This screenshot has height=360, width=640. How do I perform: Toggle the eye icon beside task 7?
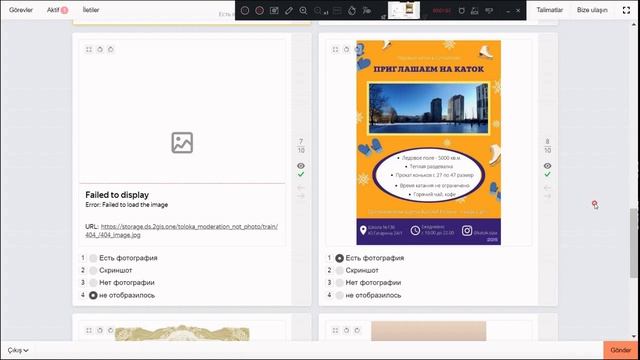tap(301, 166)
